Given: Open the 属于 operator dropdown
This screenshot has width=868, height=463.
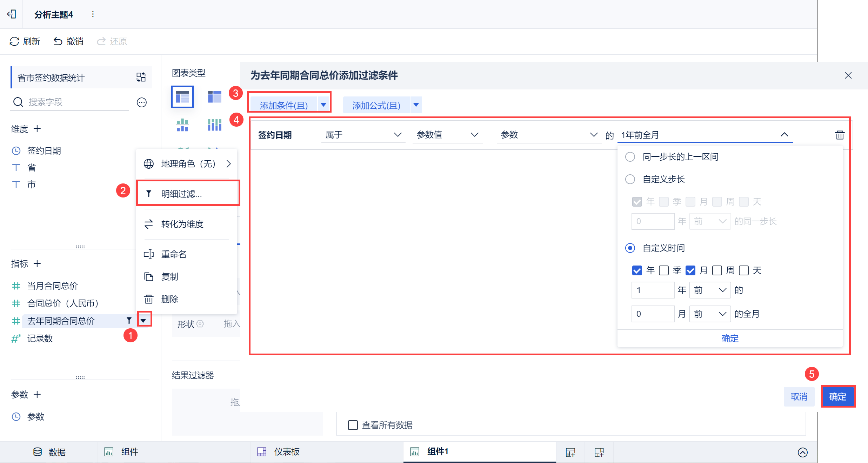Looking at the screenshot, I should pos(363,135).
